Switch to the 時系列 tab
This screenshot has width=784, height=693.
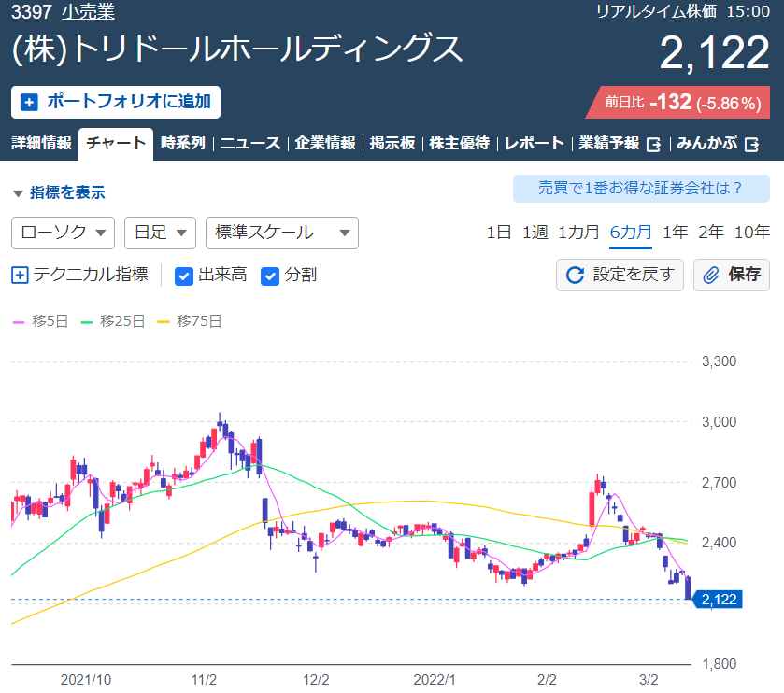coord(183,144)
